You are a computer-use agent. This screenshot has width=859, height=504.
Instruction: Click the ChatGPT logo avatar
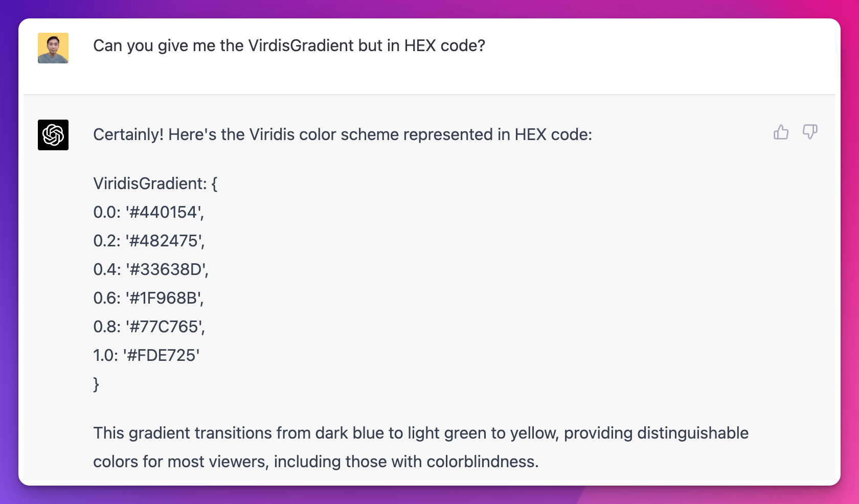click(53, 135)
